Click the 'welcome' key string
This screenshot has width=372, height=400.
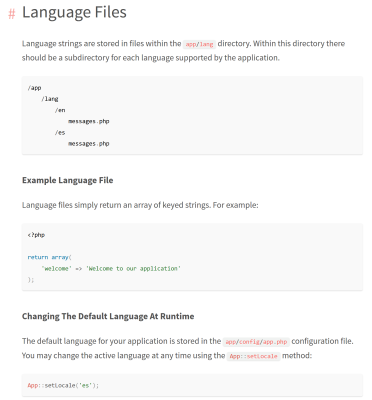point(56,269)
